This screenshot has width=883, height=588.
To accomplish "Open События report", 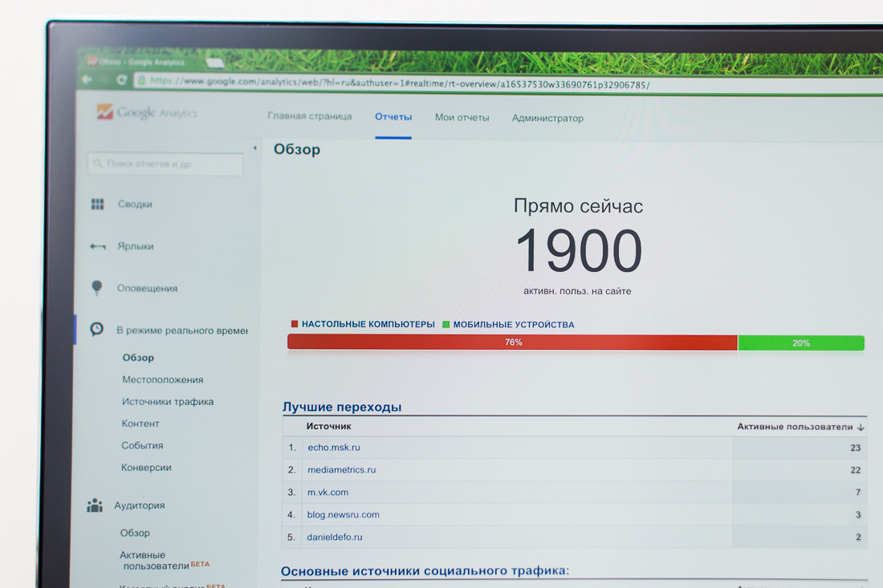I will point(142,446).
